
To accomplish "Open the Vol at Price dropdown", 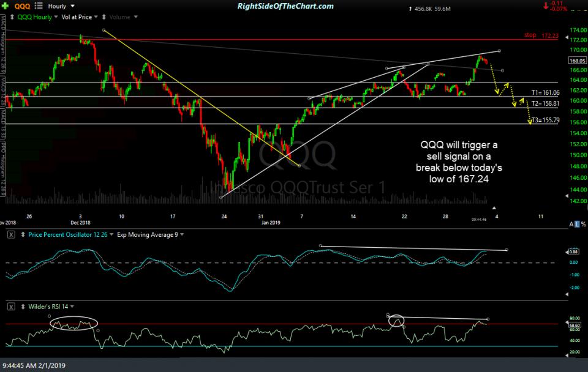I will [x=78, y=17].
